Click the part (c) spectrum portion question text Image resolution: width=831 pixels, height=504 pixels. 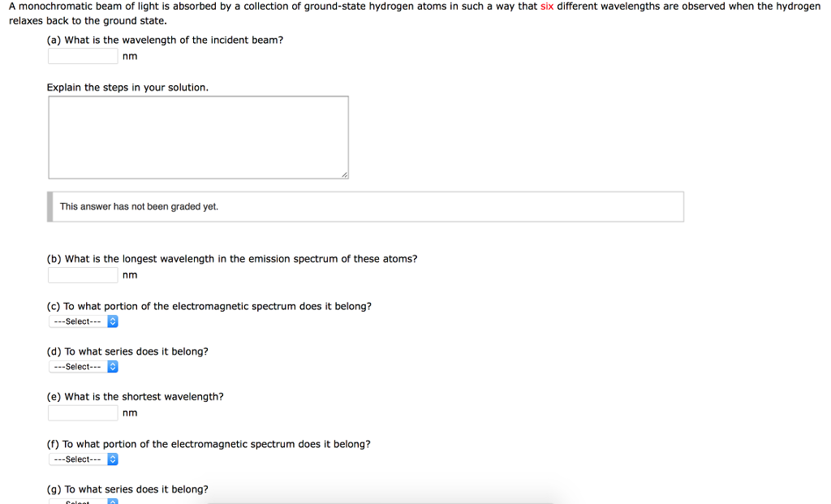pos(209,306)
